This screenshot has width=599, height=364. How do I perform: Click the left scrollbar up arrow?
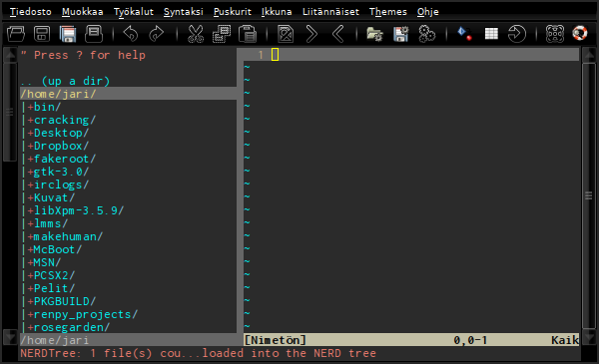click(x=10, y=55)
